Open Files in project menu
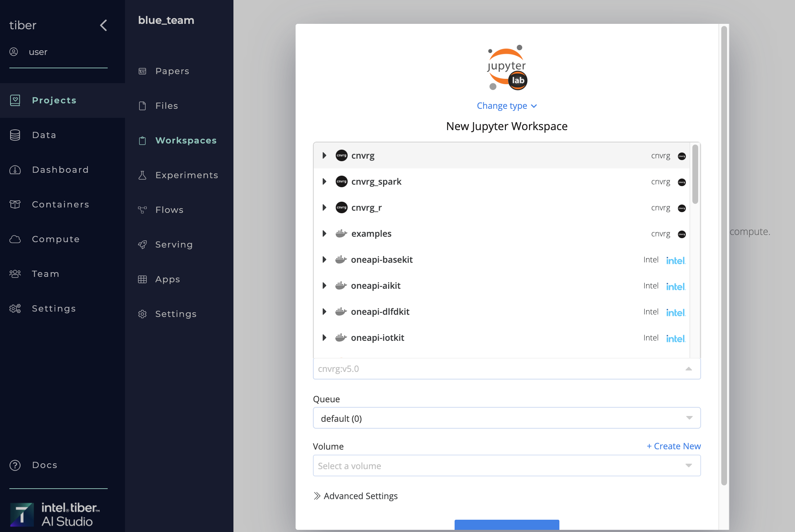 [x=167, y=106]
